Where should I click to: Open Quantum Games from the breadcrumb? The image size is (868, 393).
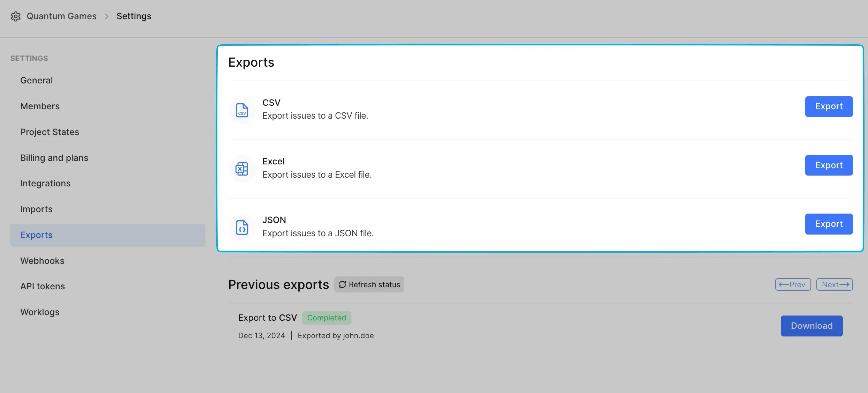point(62,16)
